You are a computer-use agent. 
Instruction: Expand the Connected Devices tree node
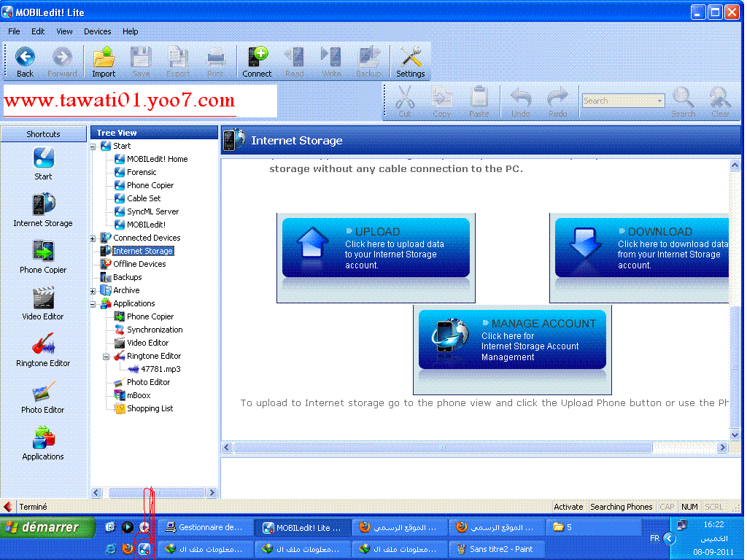tap(93, 238)
